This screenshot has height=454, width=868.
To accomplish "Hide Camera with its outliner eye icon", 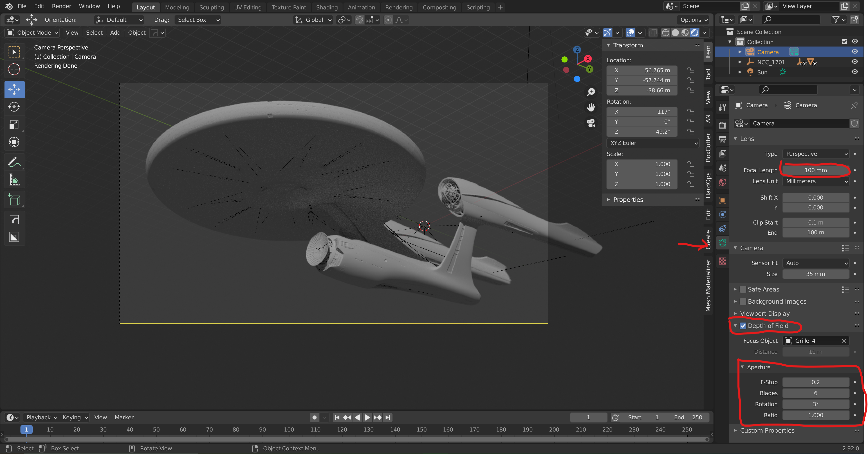I will 855,51.
